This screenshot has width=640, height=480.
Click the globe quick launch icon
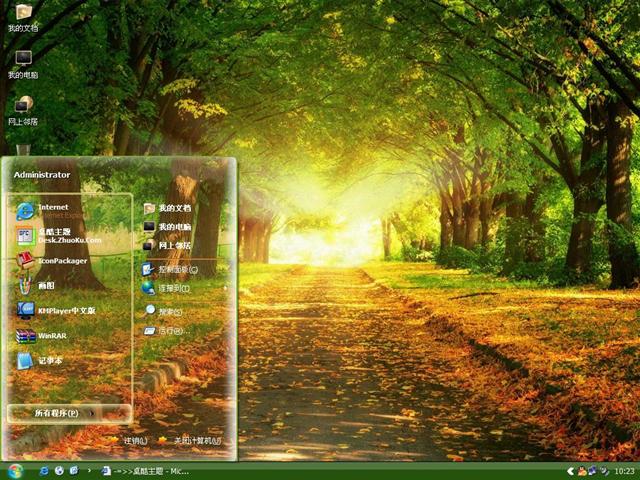[59, 471]
